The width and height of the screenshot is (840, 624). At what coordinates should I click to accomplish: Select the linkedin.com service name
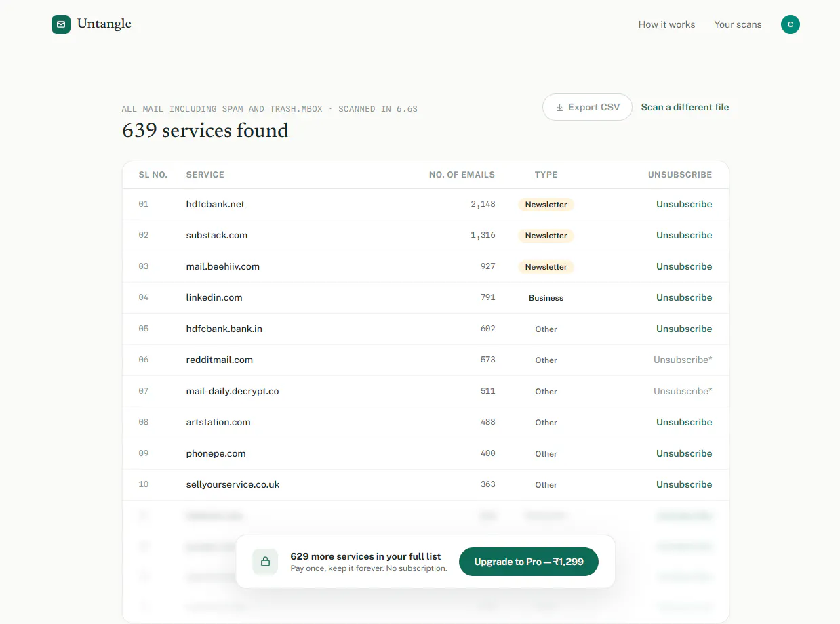click(214, 297)
